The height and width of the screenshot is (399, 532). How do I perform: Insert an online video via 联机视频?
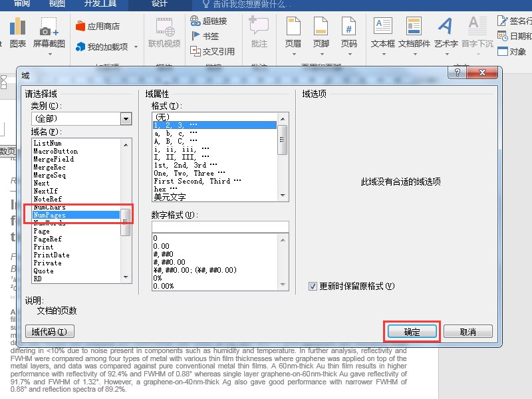(x=164, y=33)
